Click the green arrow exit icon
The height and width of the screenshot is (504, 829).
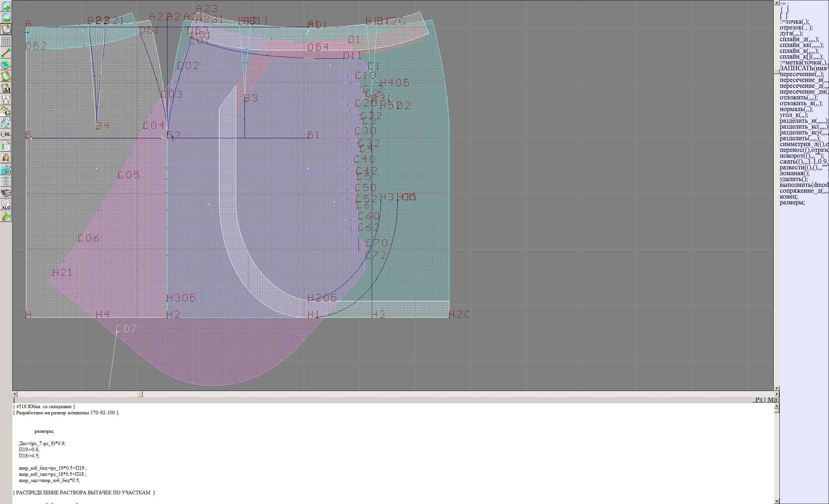click(x=6, y=217)
